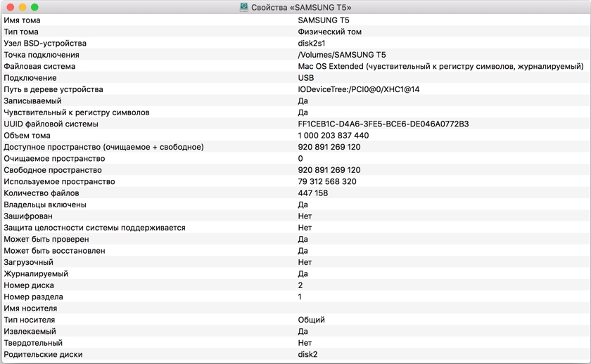This screenshot has width=591, height=364.
Task: Select the 'Имя носителя' label
Action: coord(30,308)
